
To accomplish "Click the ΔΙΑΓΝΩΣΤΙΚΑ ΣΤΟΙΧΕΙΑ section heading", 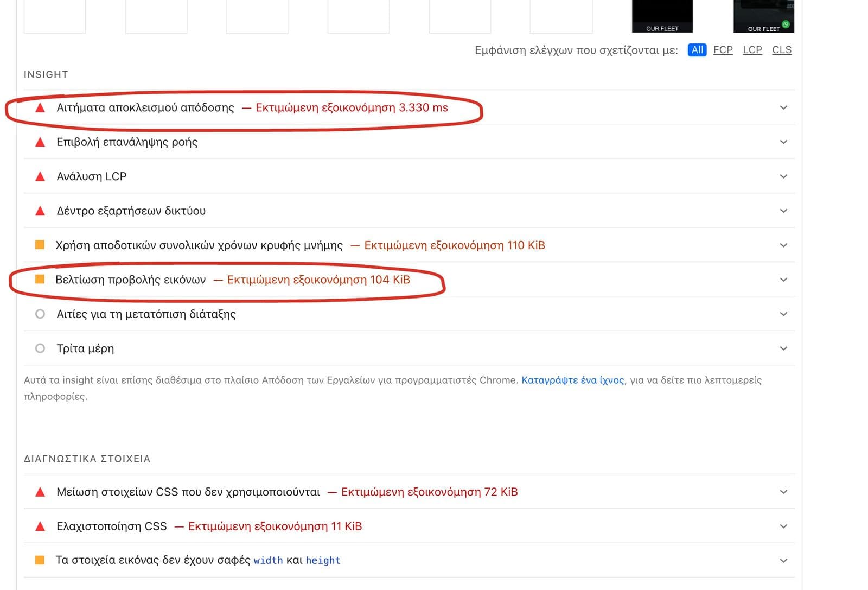I will pos(87,459).
